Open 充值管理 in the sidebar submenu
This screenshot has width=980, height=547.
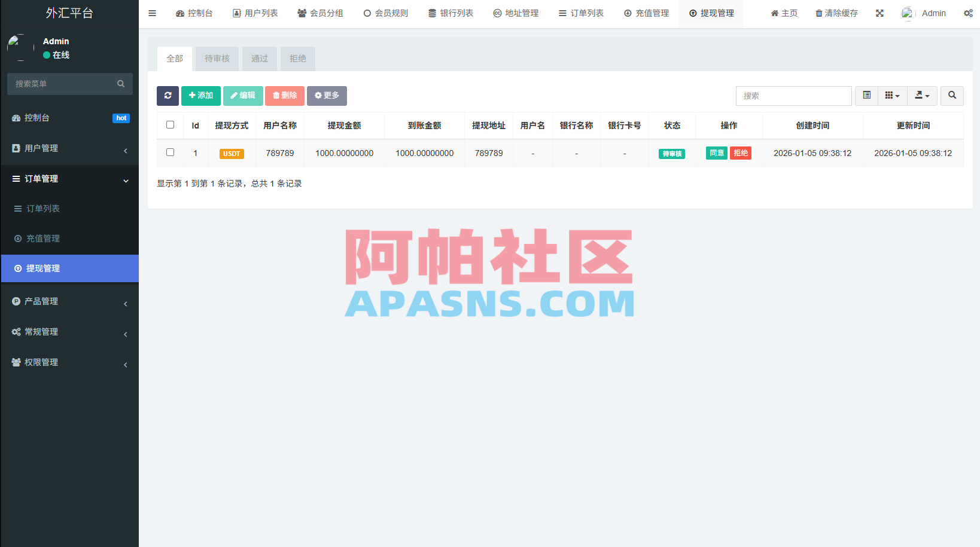click(x=69, y=239)
